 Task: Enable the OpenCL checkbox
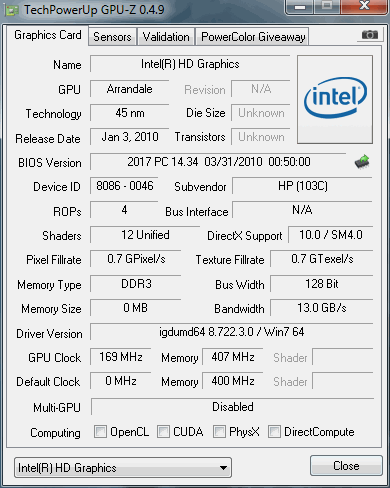pos(100,431)
